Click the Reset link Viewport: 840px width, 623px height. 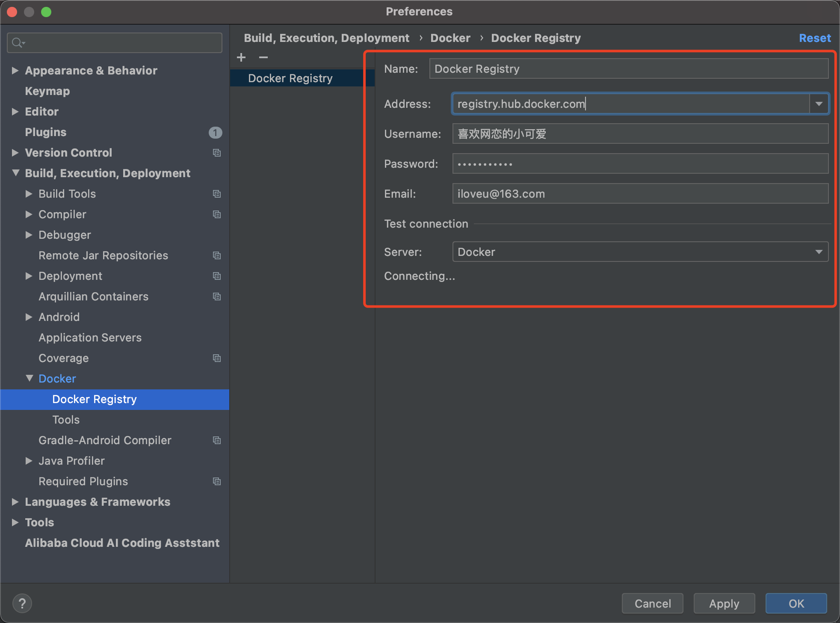815,38
